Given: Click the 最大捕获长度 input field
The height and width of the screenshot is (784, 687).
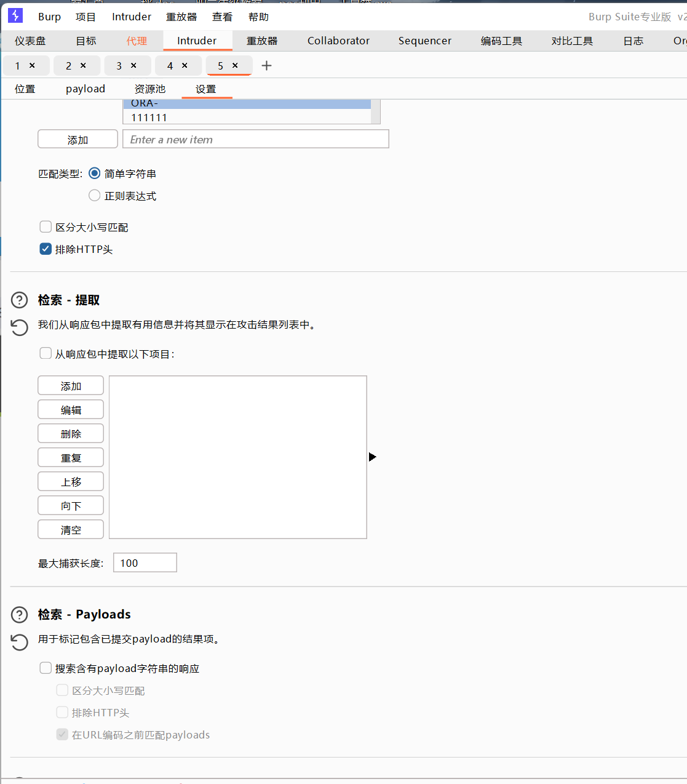Looking at the screenshot, I should pos(145,562).
